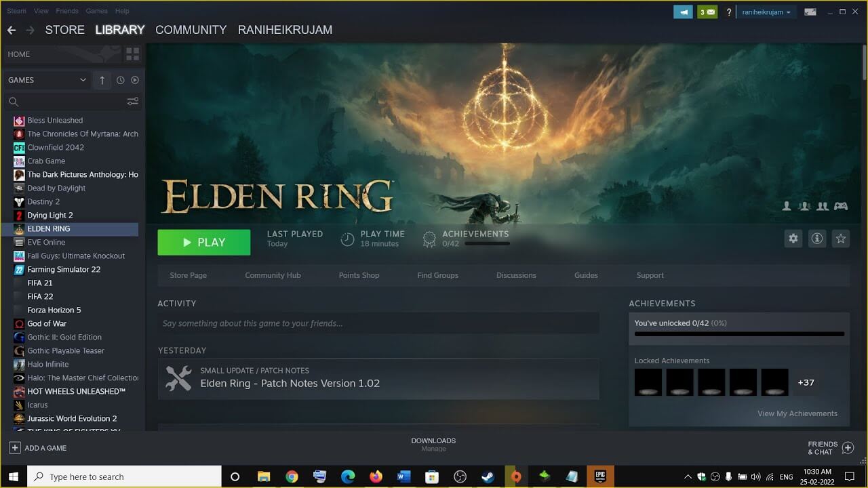Click the back navigation arrow

11,30
